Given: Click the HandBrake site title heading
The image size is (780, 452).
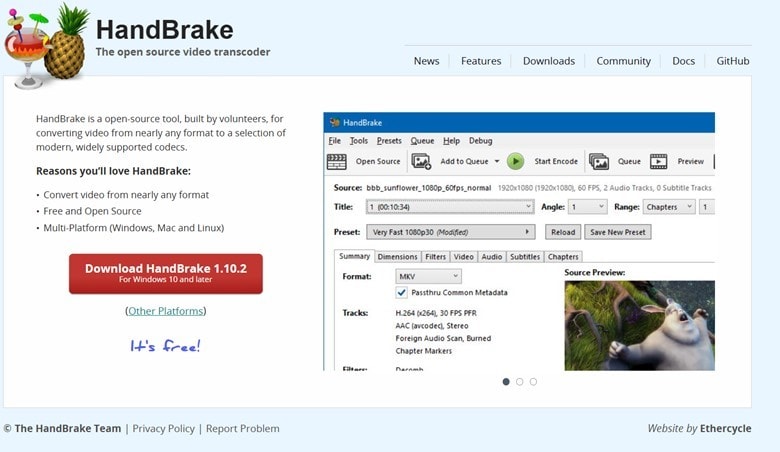Looking at the screenshot, I should [165, 30].
